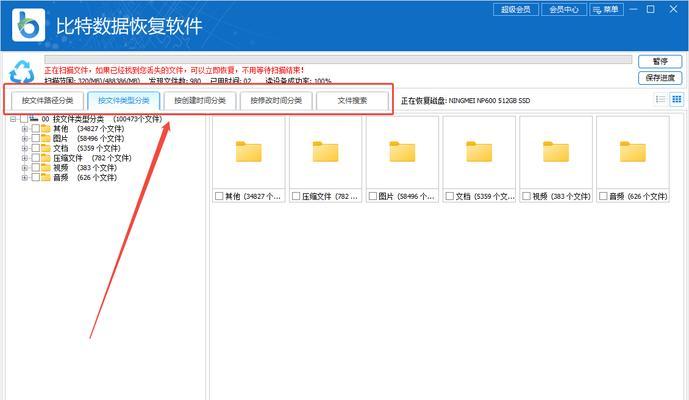The image size is (689, 400).
Task: Open the 压缩文件 folder thumbnail
Action: (325, 152)
